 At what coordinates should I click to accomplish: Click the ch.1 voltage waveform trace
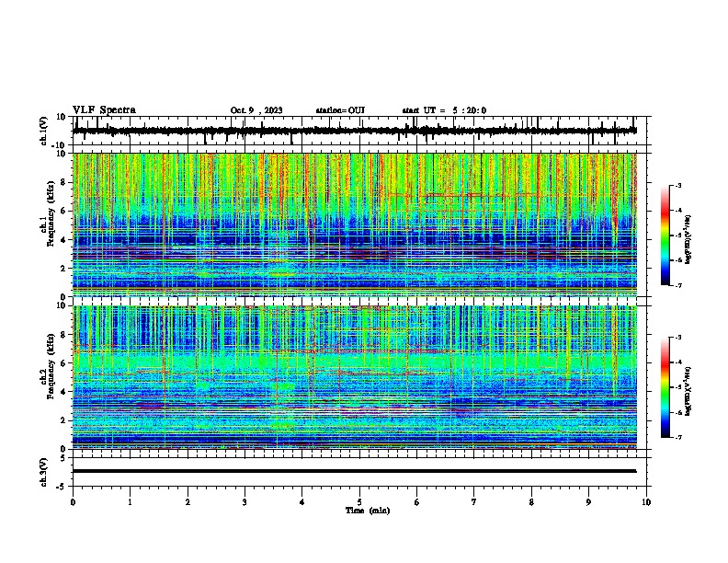tap(354, 131)
